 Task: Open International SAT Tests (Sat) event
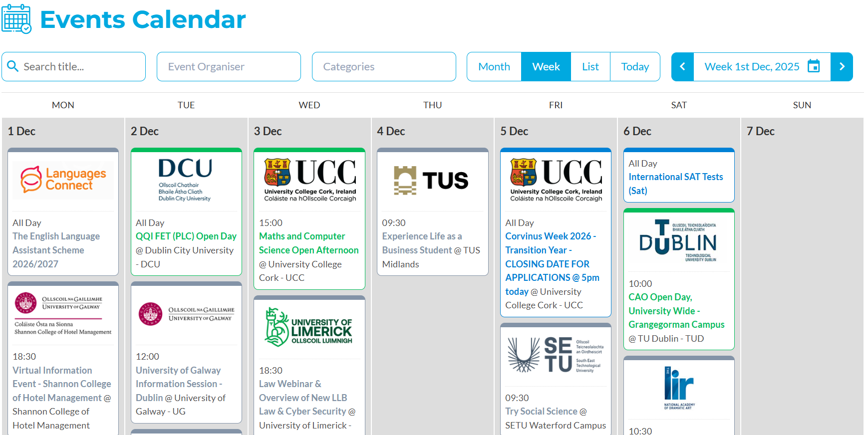pyautogui.click(x=676, y=184)
